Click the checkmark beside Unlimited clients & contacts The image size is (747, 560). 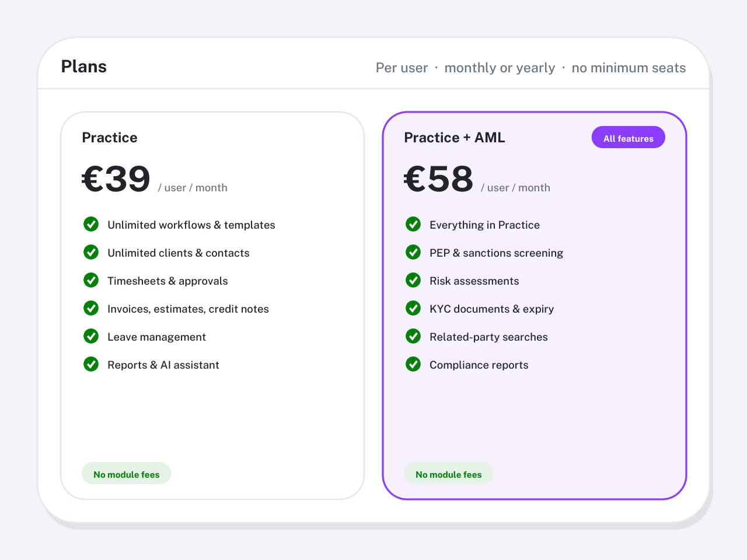91,252
